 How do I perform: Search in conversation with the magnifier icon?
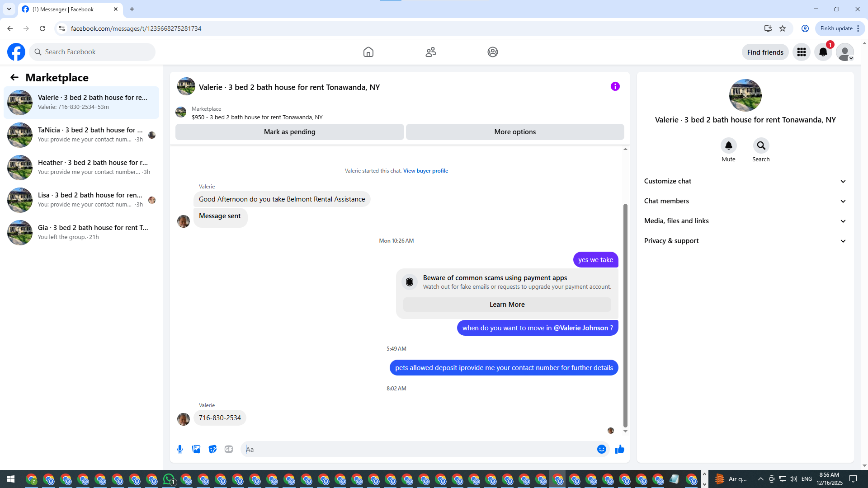[761, 145]
